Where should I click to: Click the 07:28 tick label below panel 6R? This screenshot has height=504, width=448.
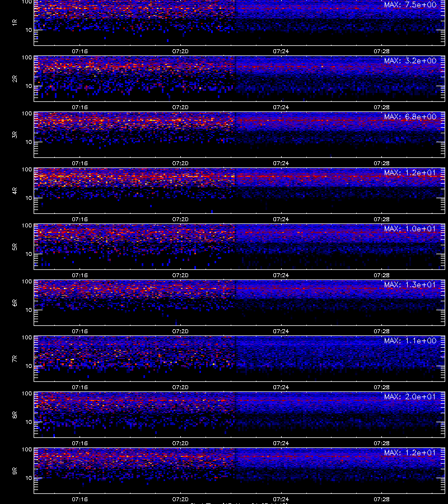381,331
